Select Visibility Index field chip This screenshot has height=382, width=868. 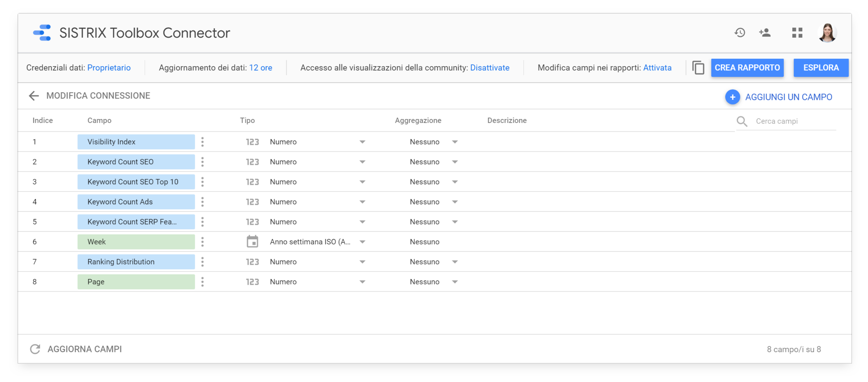pos(136,142)
